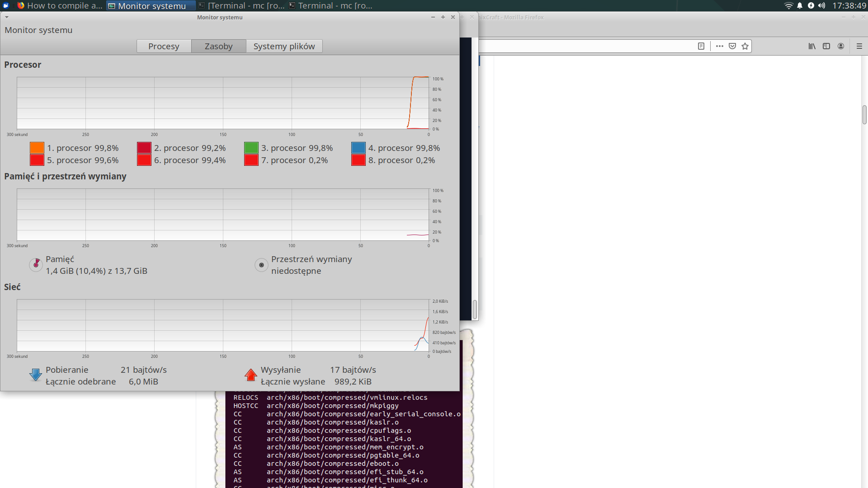Open the Wi-Fi network indicator in the tray

tap(788, 5)
